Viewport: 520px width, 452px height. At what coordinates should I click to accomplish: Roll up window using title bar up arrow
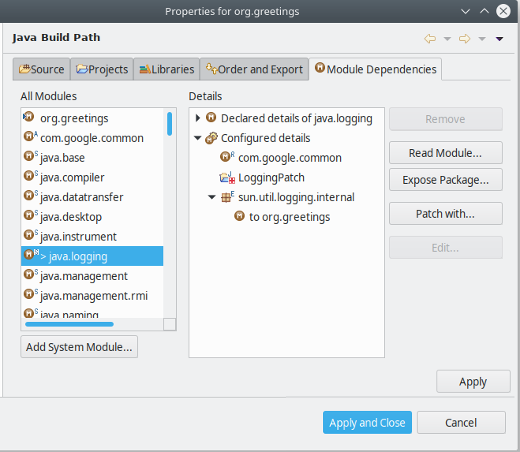click(x=484, y=11)
